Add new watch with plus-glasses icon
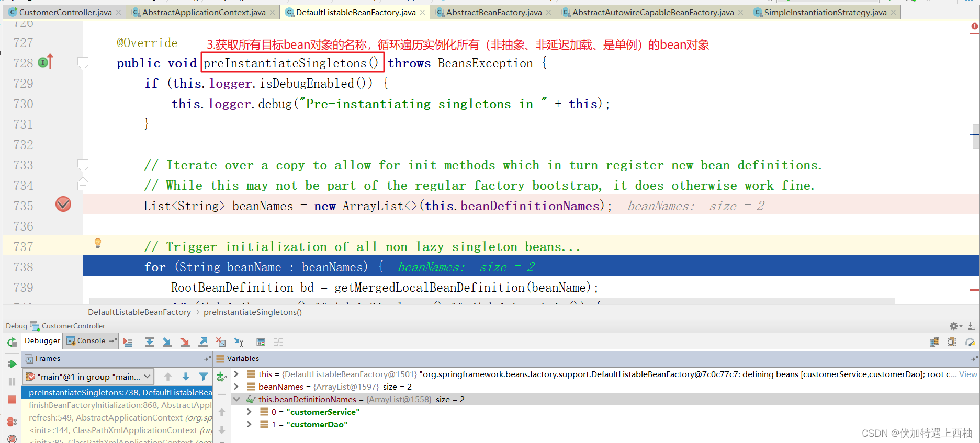The width and height of the screenshot is (980, 443). [x=222, y=377]
